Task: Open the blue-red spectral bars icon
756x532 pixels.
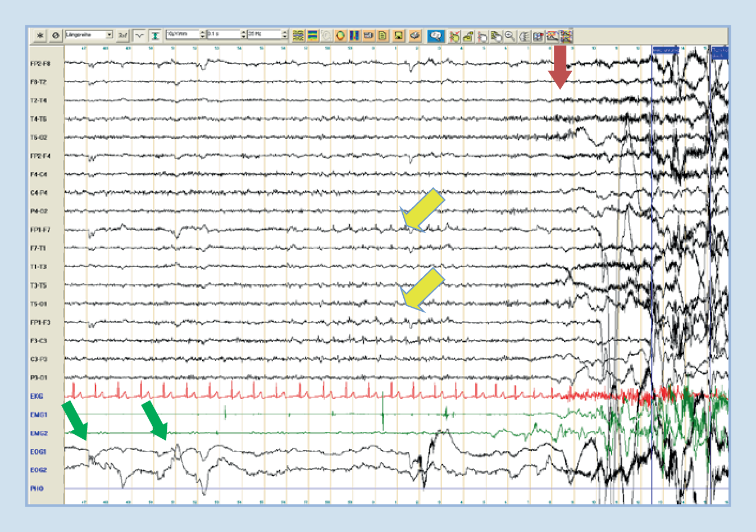Action: point(354,36)
